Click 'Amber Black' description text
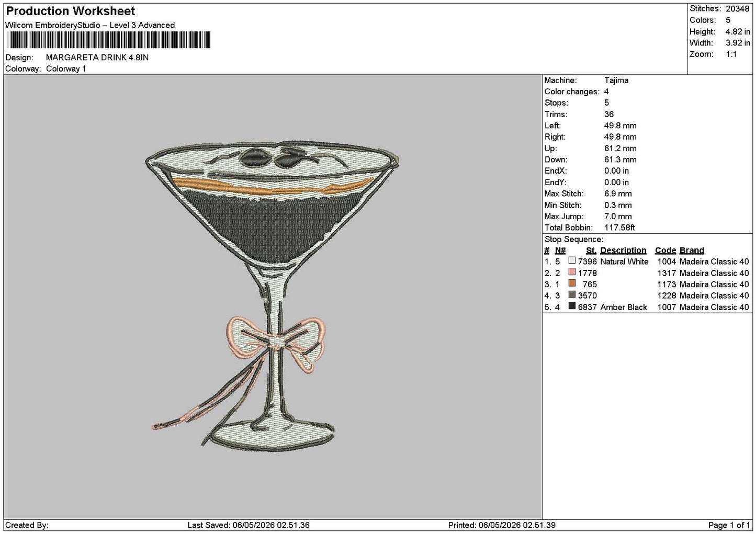This screenshot has height=534, width=756. click(624, 308)
